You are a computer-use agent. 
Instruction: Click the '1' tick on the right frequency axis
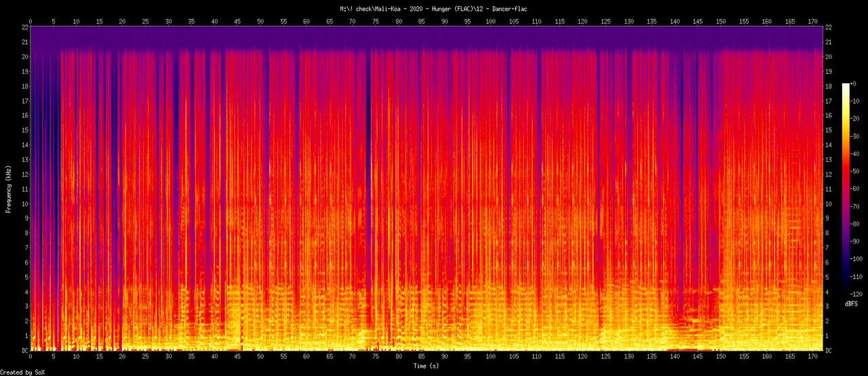click(x=828, y=335)
